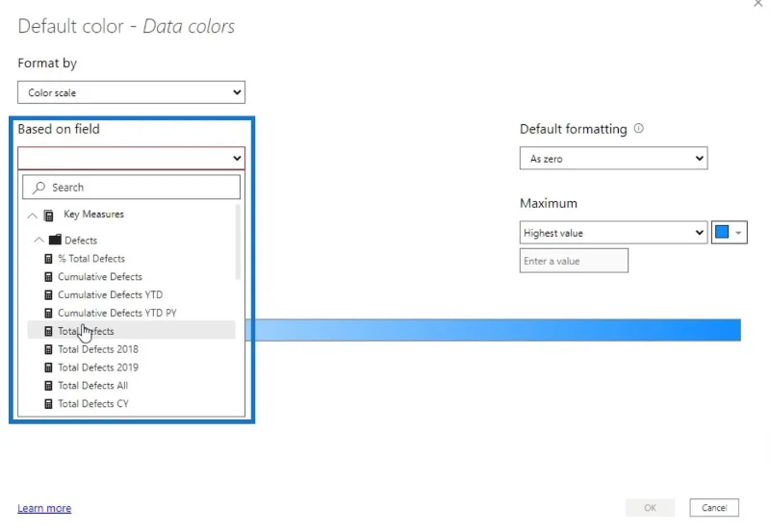Screen dimensions: 770x532
Task: Click the measure icon on highlighted Total Defects row
Action: coord(48,331)
